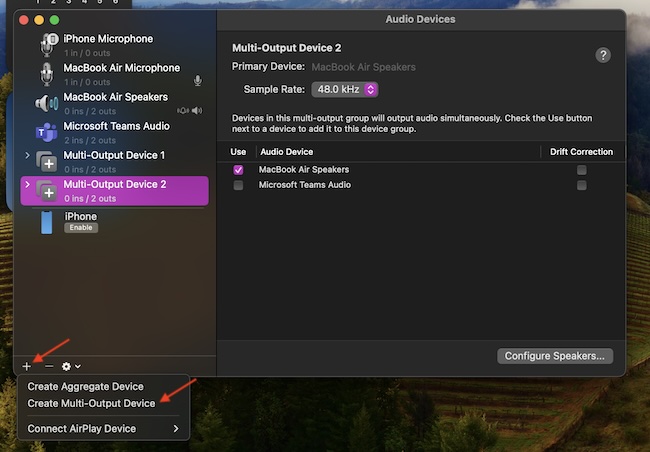Click the Multi-Output Device 2 icon

tap(46, 190)
